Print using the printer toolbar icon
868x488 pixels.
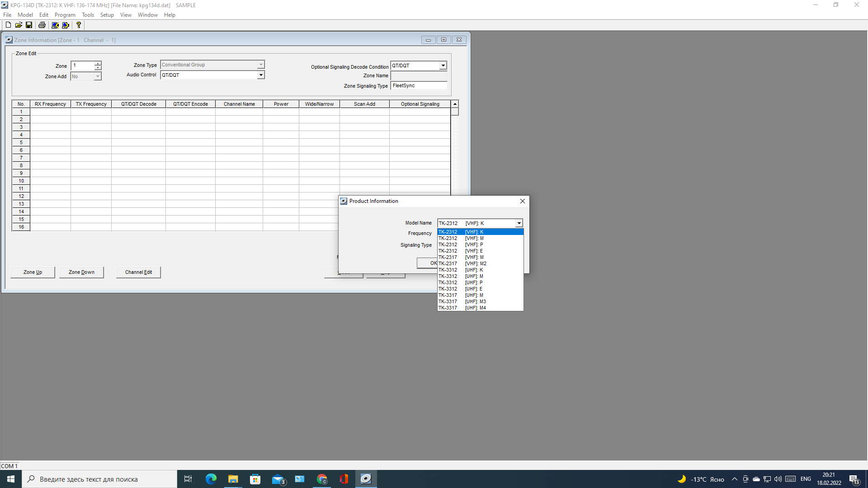point(42,25)
